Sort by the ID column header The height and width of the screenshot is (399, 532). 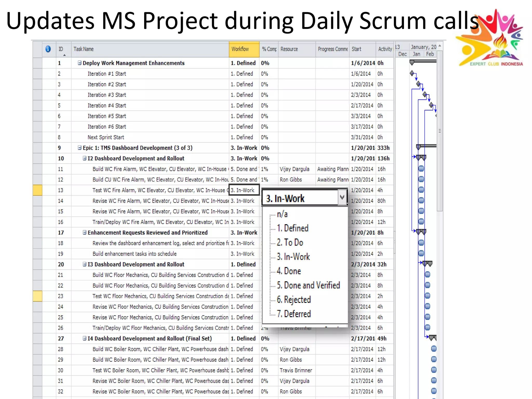click(64, 49)
